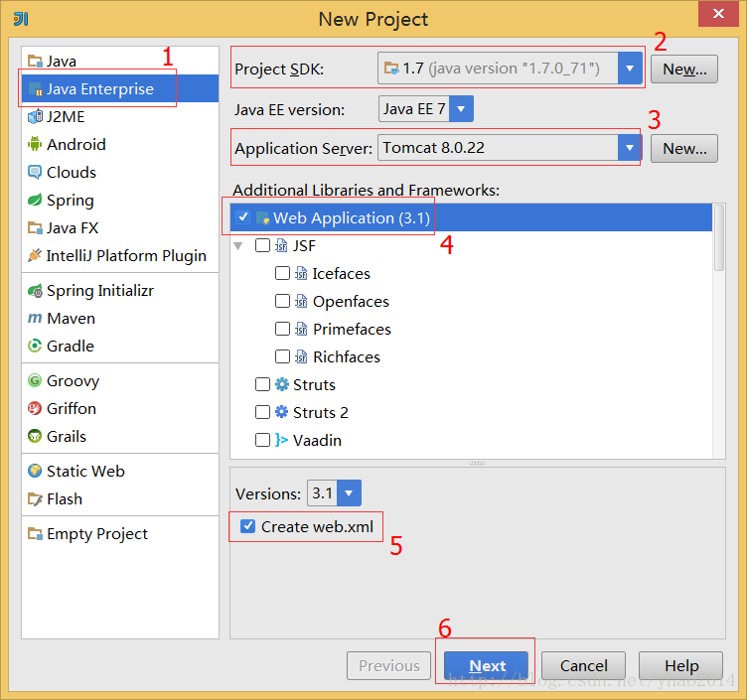
Task: Click the Icefaces JSF icon
Action: [x=301, y=273]
